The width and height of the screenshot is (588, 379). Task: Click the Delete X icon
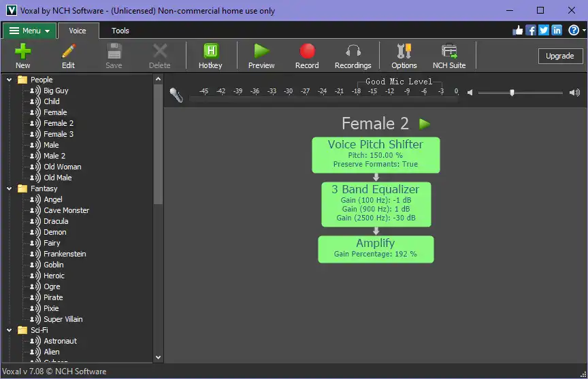click(x=160, y=51)
